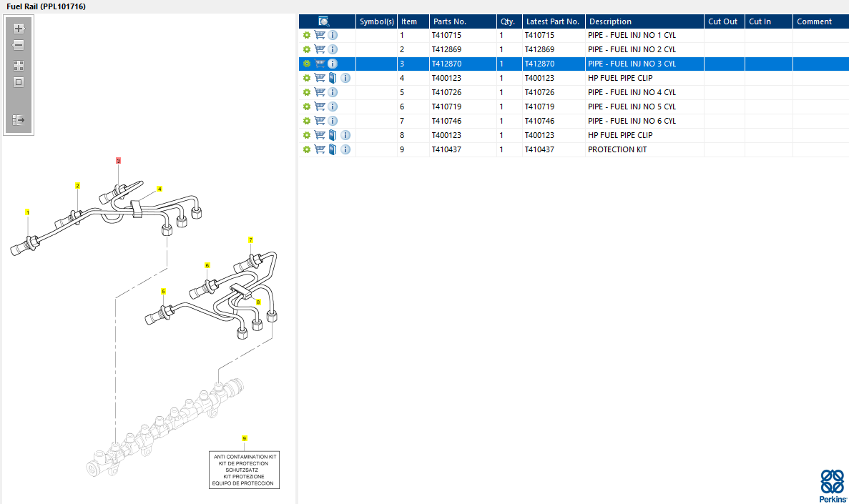
Task: Click the Latest Part No. column header
Action: [554, 21]
